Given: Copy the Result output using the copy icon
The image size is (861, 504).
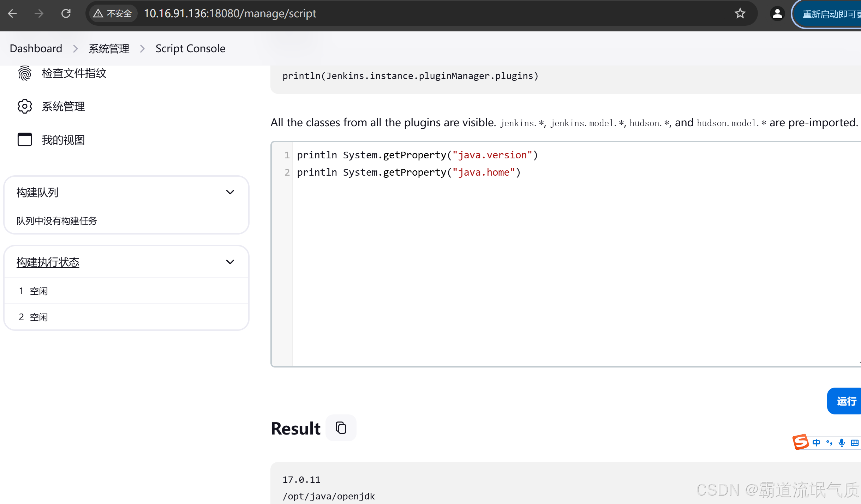Looking at the screenshot, I should coord(340,427).
